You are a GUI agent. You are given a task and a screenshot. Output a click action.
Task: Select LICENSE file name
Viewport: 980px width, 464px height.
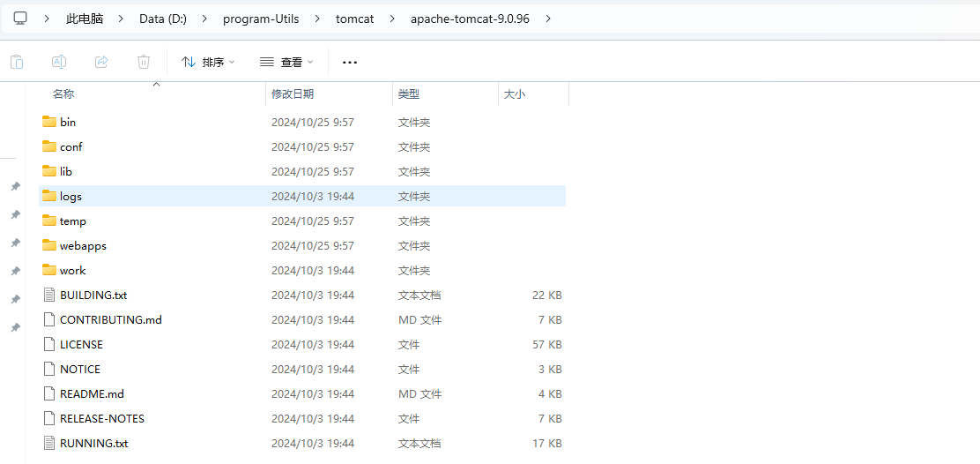click(81, 345)
